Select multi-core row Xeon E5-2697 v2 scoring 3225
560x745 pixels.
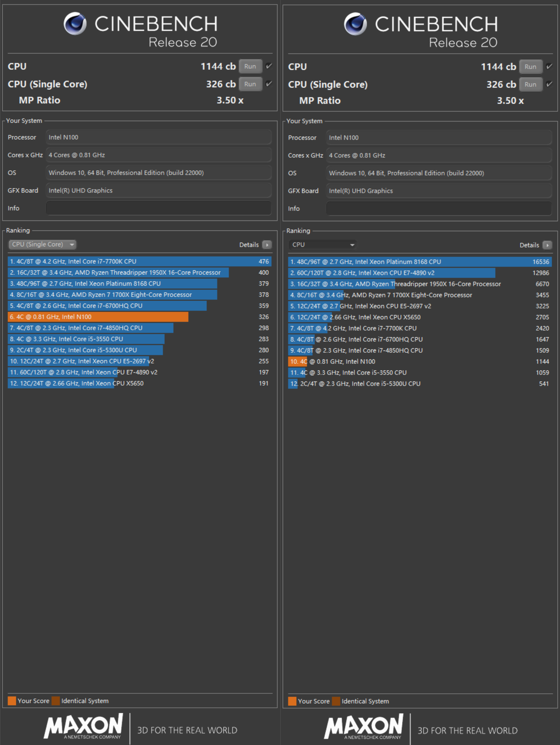click(x=420, y=306)
